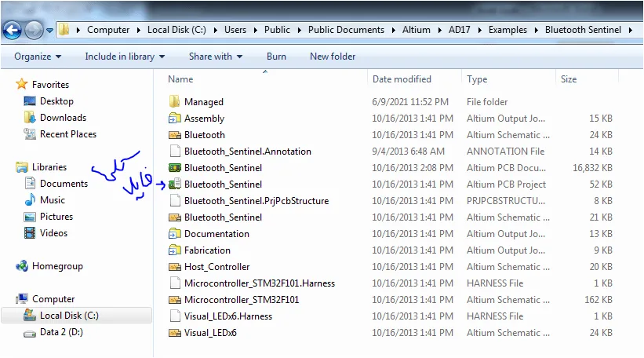
Task: Select Bluetooth_Sentinel.Annotation file icon
Action: [x=175, y=152]
